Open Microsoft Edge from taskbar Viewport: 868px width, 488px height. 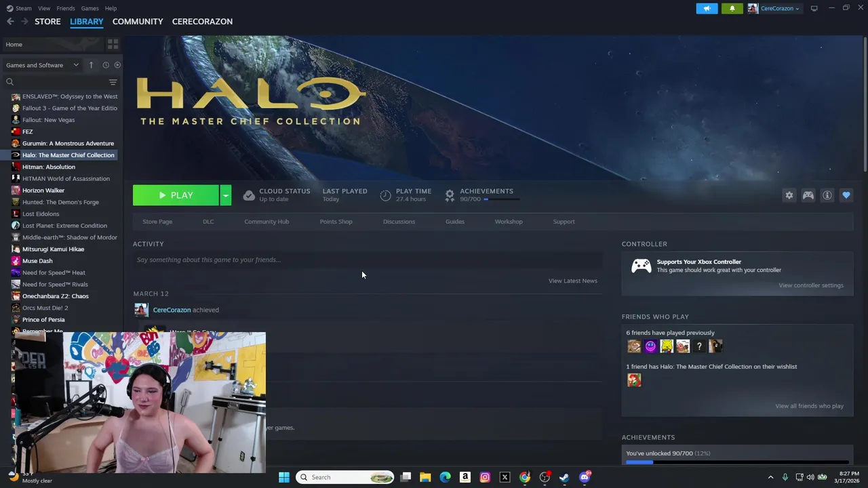445,477
